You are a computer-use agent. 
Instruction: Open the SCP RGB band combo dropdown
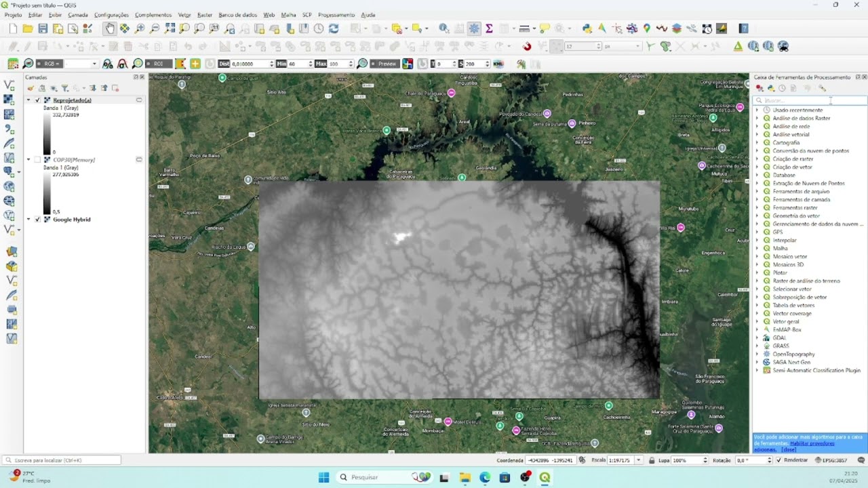[94, 64]
